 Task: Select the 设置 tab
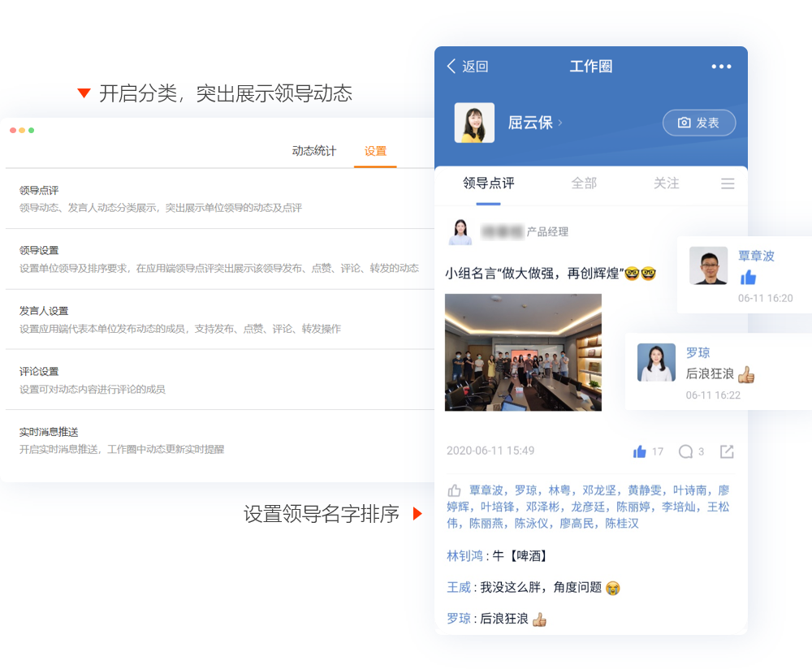(375, 151)
